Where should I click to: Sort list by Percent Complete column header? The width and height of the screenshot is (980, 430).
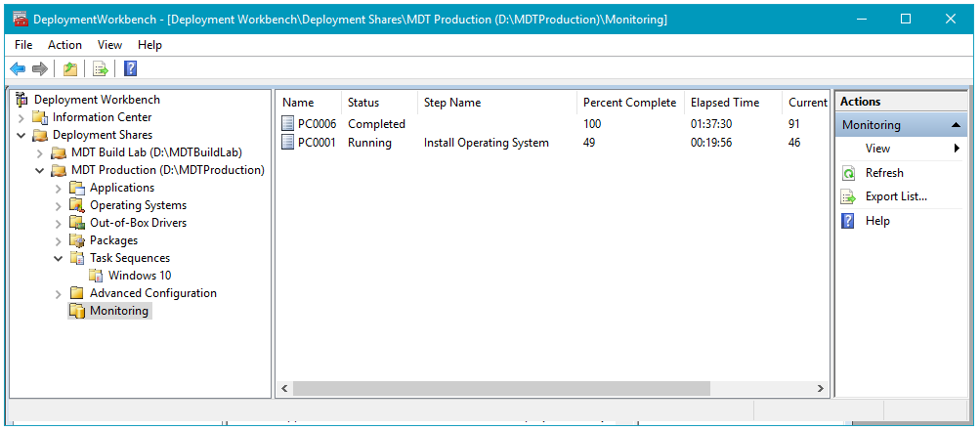coord(628,103)
